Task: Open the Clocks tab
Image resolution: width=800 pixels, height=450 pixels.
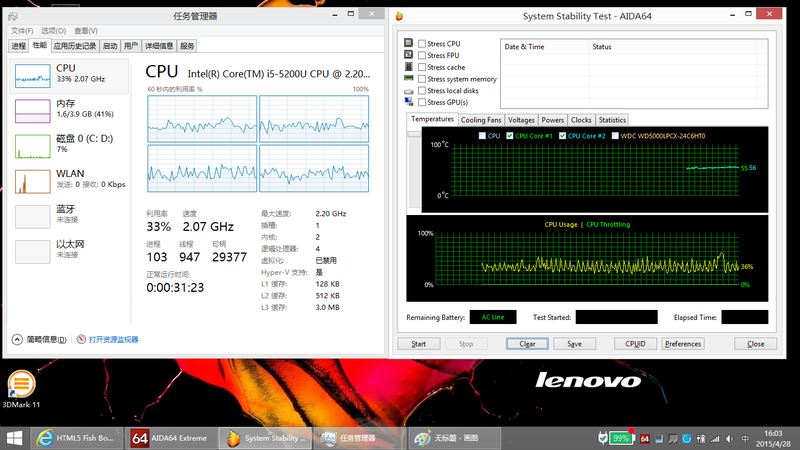Action: click(x=581, y=120)
